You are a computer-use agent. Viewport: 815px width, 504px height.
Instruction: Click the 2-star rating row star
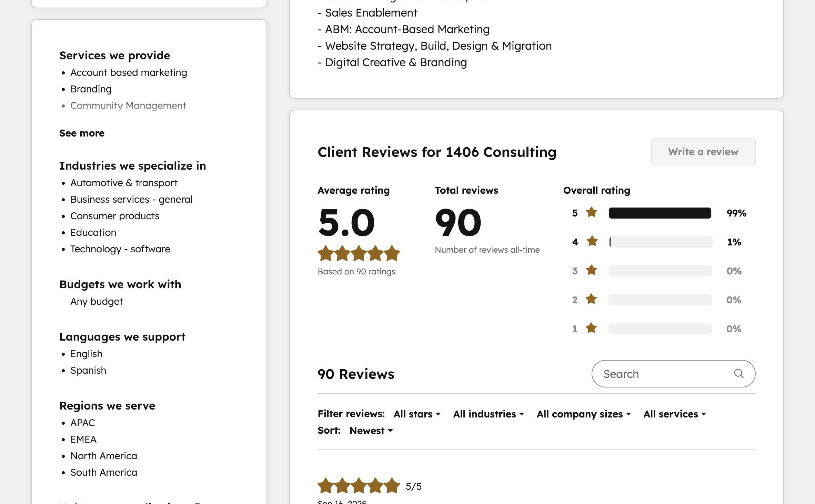click(x=592, y=299)
